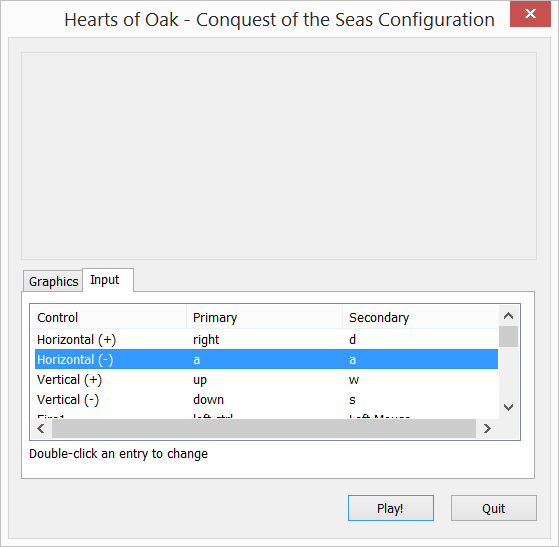Select the Horizontal (-) control entry
Image resolution: width=559 pixels, height=547 pixels.
266,359
